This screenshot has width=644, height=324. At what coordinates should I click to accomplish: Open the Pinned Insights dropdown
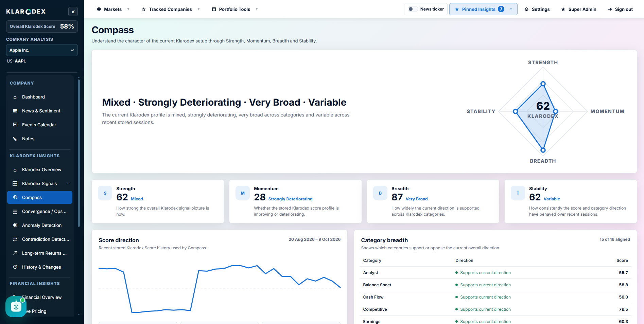click(483, 9)
